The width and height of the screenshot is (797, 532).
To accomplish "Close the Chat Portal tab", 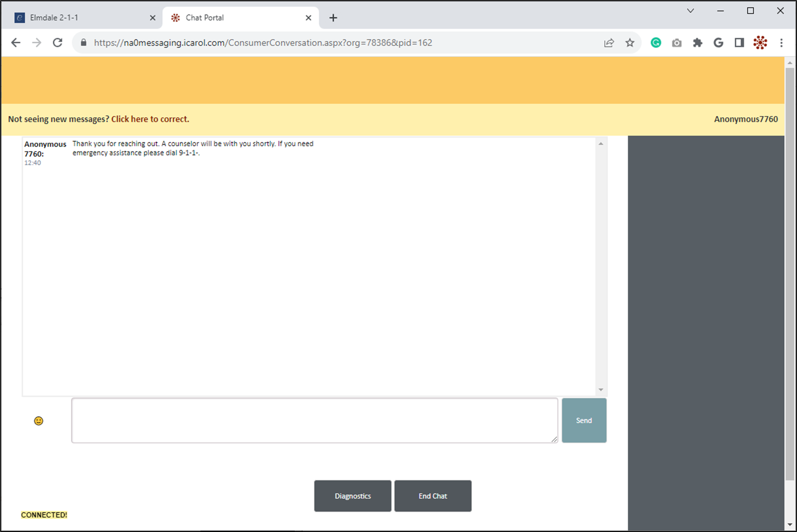I will point(308,18).
